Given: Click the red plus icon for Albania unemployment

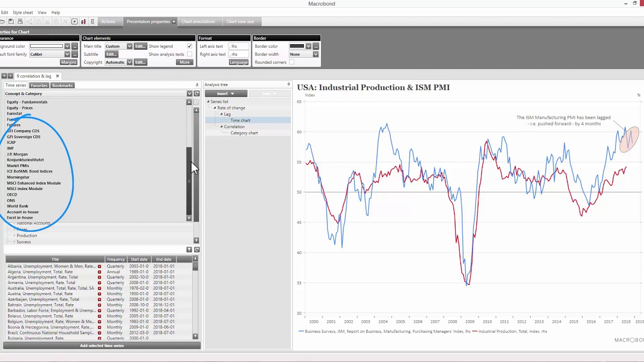Looking at the screenshot, I should (x=99, y=266).
